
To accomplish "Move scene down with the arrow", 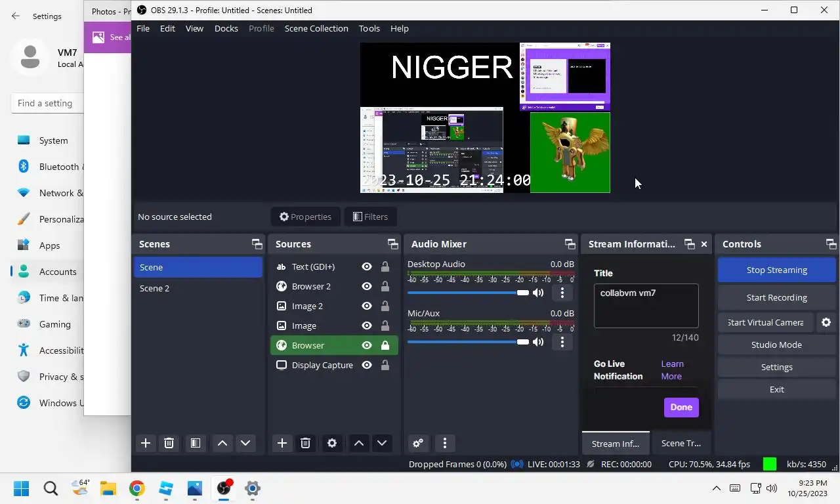I will coord(245,443).
